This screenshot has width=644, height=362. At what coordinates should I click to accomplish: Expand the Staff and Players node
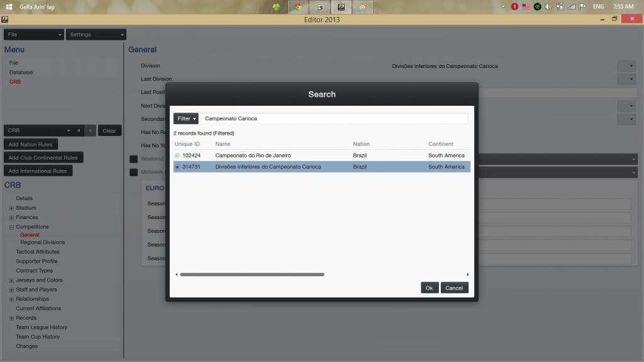point(11,290)
